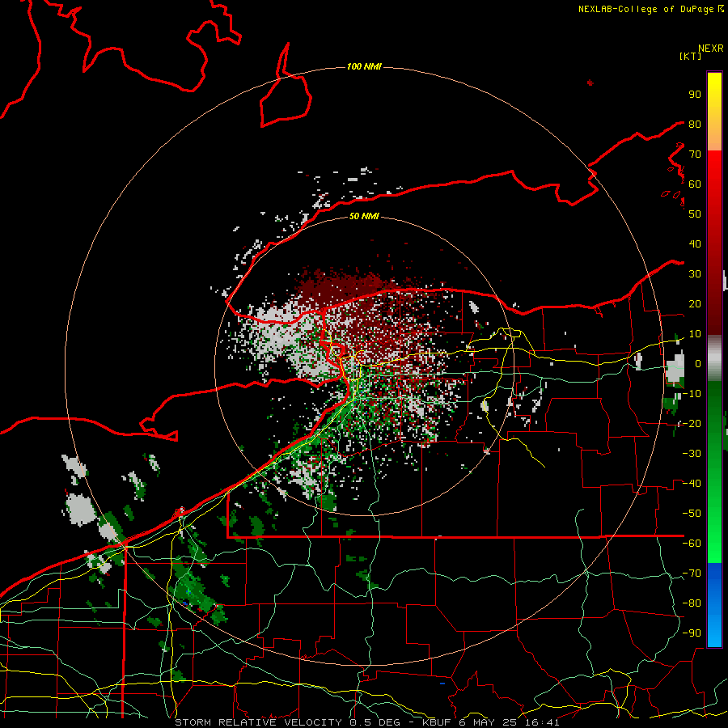
Task: Click the 50 NMI range ring label
Action: click(364, 216)
